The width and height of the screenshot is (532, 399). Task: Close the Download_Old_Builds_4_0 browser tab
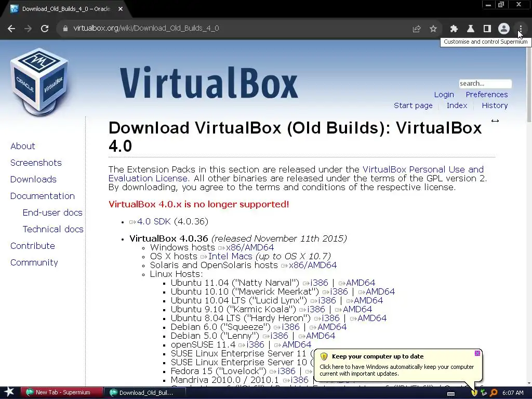pyautogui.click(x=121, y=9)
